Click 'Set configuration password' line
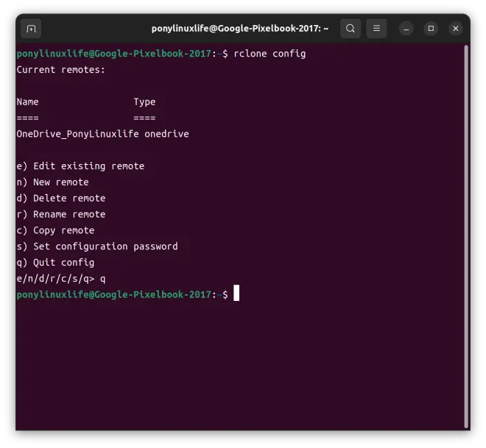Screen dimensions: 486x448 click(97, 246)
